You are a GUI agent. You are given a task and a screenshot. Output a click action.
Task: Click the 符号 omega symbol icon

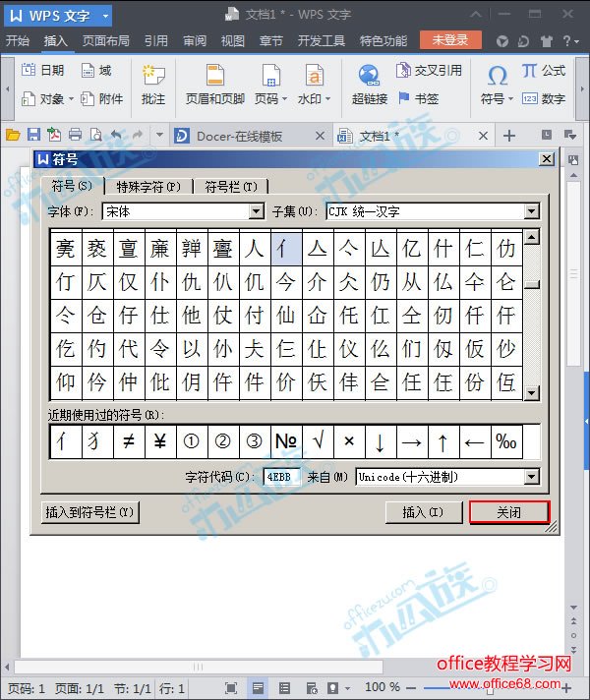[498, 75]
